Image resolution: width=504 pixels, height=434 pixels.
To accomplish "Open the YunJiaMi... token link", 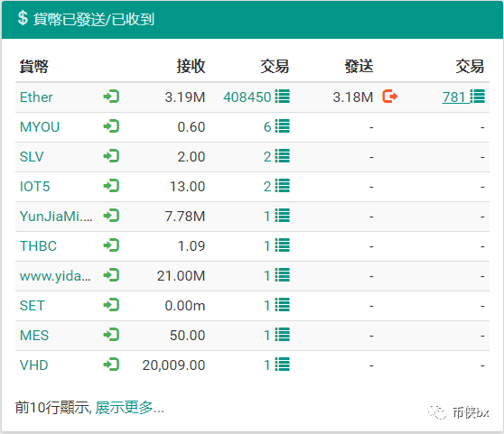I will pyautogui.click(x=56, y=216).
